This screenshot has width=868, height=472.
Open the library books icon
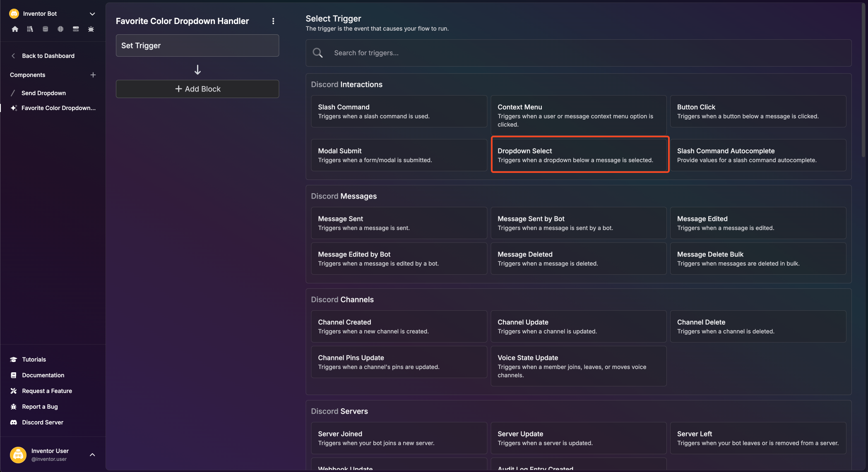point(30,29)
